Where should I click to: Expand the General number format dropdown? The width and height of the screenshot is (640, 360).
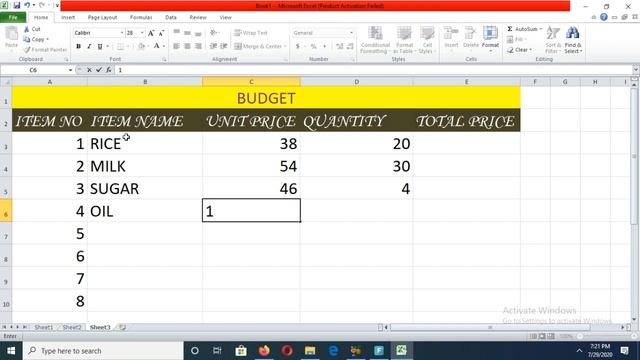pyautogui.click(x=351, y=33)
